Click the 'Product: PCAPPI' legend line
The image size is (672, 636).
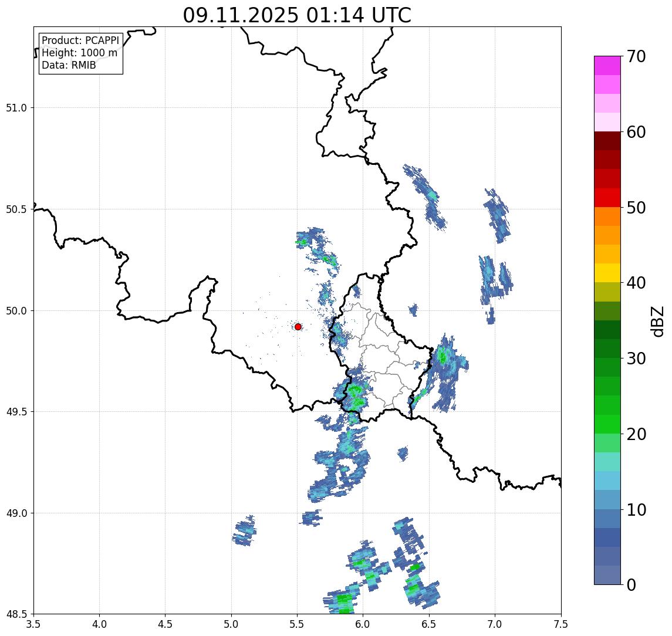(x=80, y=40)
